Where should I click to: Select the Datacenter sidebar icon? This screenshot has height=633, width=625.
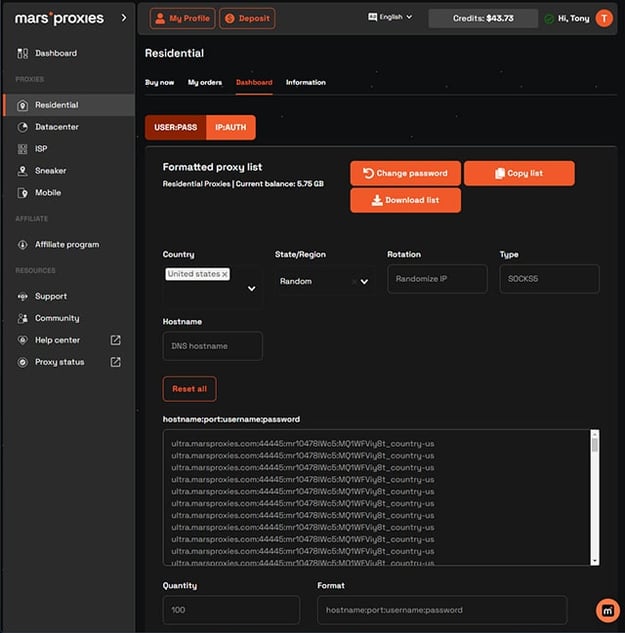coord(23,127)
